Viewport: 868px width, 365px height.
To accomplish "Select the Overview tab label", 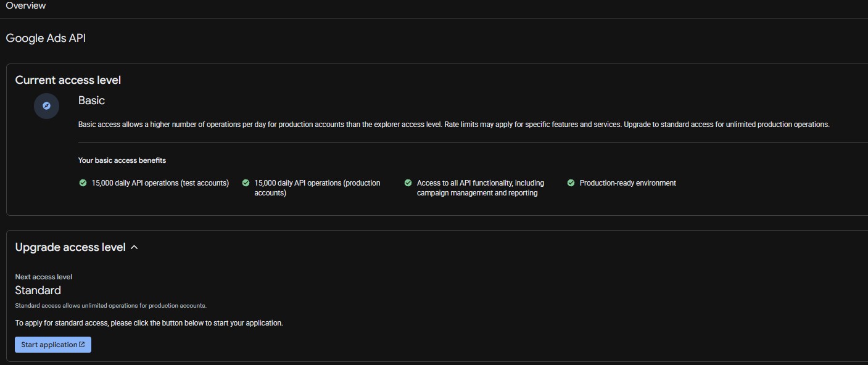I will [x=26, y=6].
